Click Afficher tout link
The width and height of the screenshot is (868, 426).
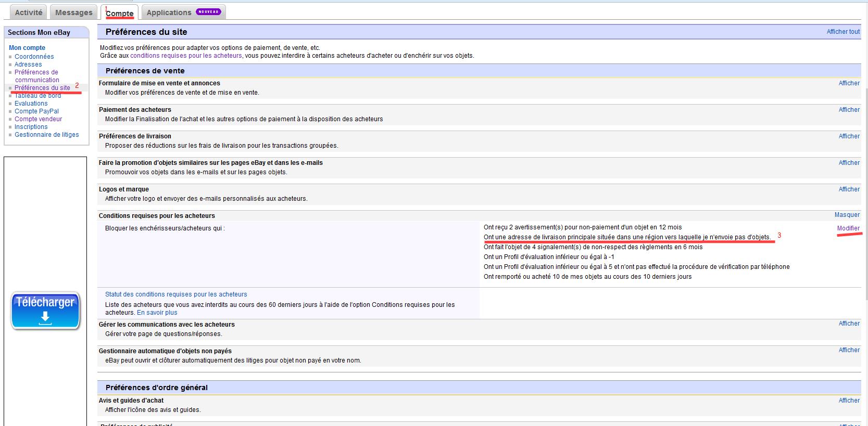pos(843,32)
